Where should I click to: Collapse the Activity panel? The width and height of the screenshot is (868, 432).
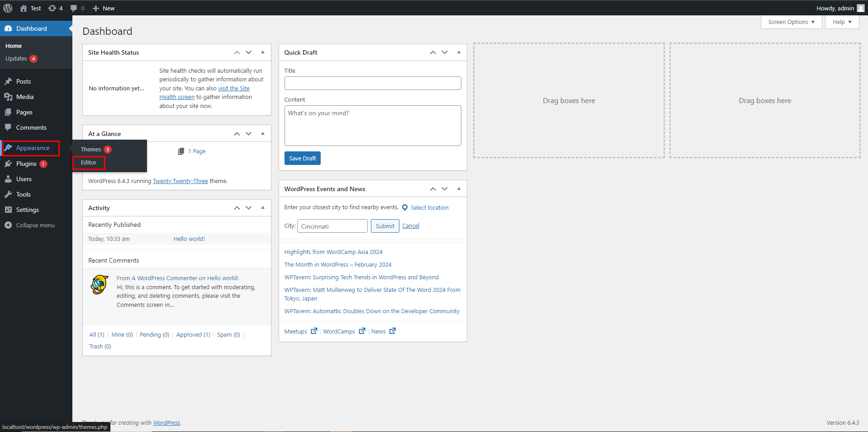263,208
